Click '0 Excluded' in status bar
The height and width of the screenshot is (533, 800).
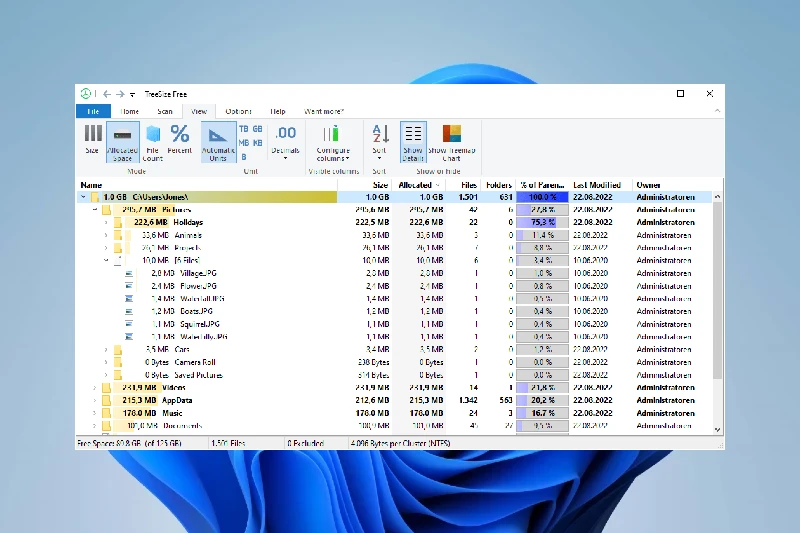(x=306, y=443)
